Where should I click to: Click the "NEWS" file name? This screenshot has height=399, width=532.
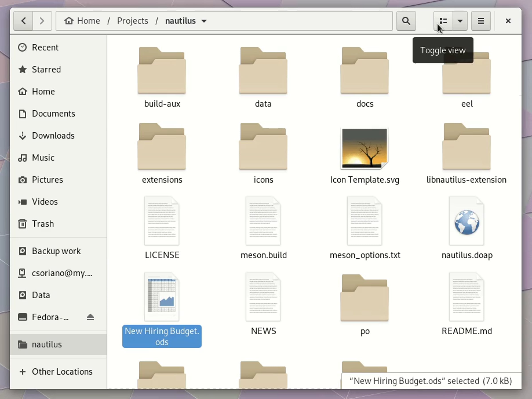point(264,331)
